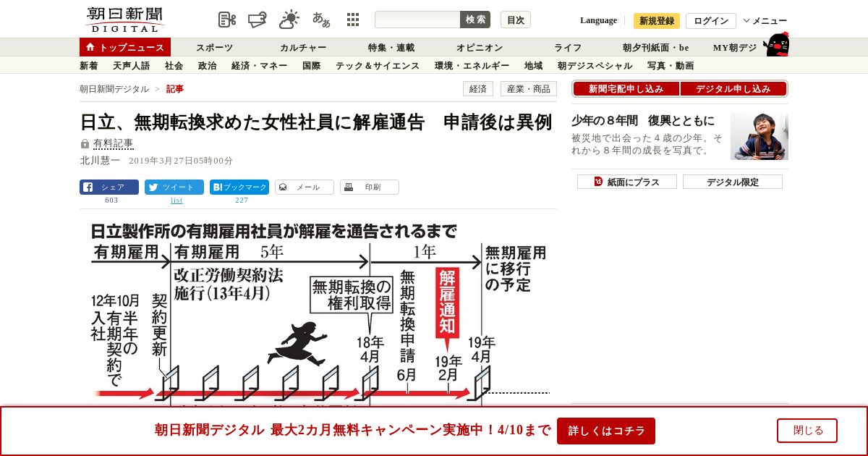Click the 新規登録 signup button

(x=657, y=21)
